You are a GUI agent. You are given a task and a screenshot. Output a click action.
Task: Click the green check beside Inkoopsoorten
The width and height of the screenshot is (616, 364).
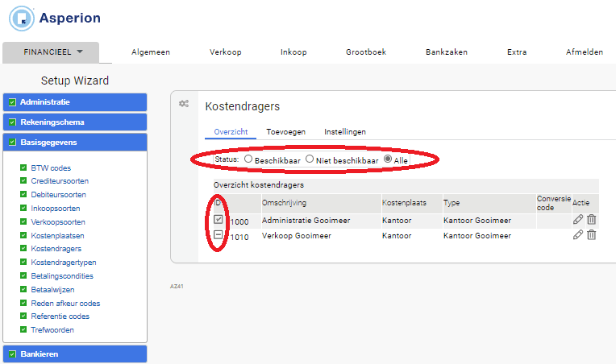[x=23, y=208]
